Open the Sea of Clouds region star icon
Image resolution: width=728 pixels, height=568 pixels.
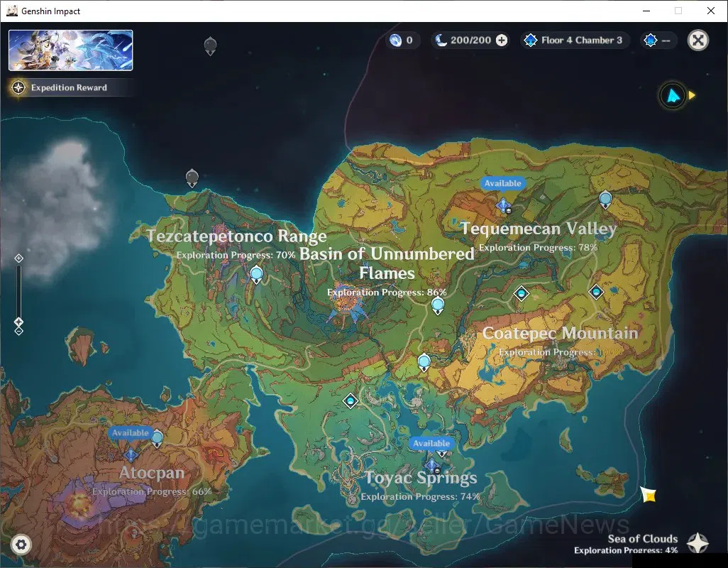tap(697, 543)
